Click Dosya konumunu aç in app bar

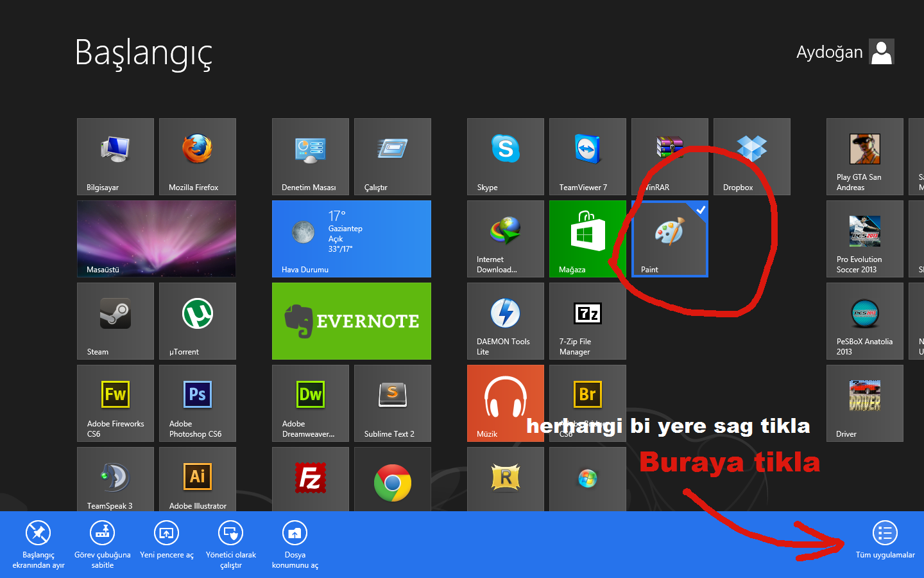pyautogui.click(x=295, y=544)
